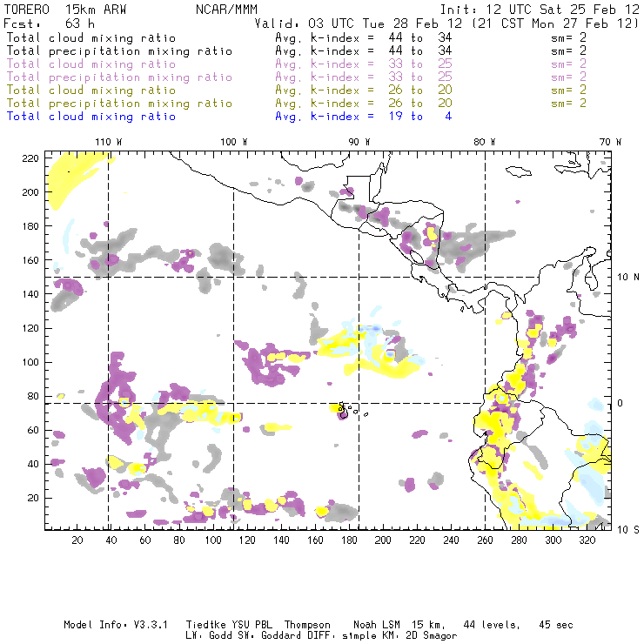The width and height of the screenshot is (644, 644).
Task: Click the "45 sec" footer text
Action: [556, 625]
